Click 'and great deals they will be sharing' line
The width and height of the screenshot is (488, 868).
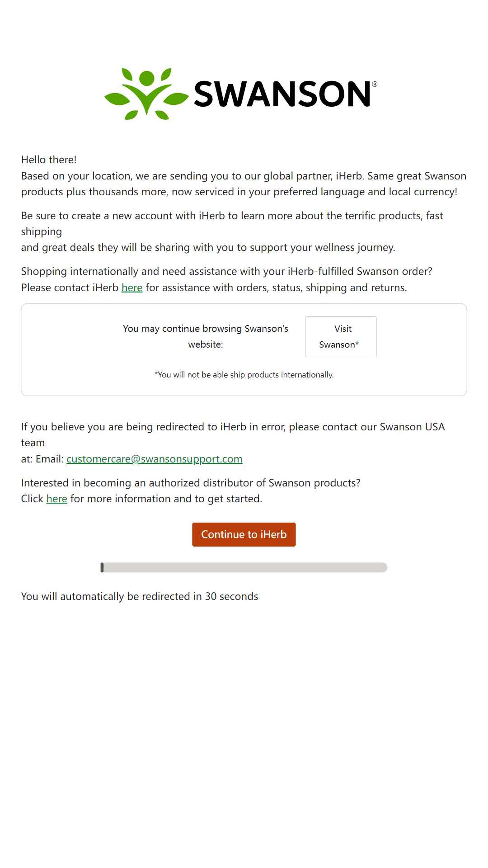(208, 247)
